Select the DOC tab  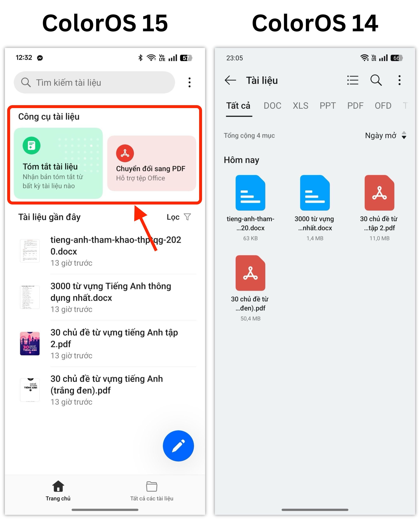coord(273,106)
